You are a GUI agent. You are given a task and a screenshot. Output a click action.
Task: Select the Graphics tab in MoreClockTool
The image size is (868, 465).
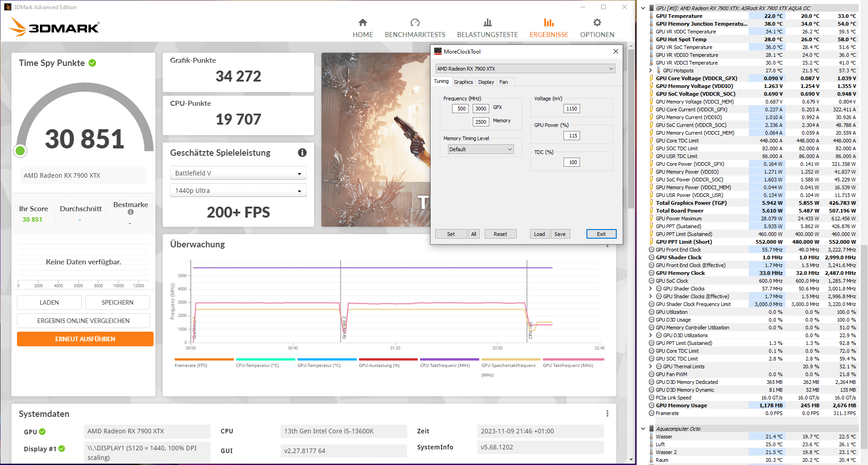point(464,82)
